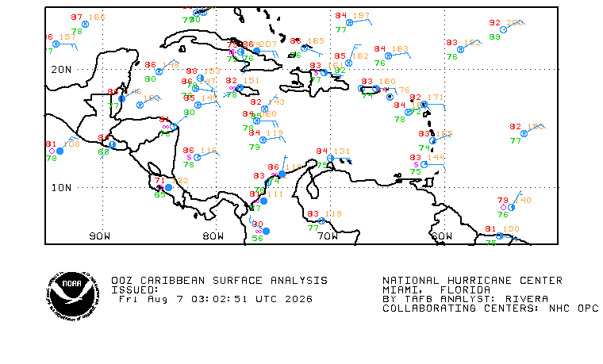
Task: Select the filled station dot with dewpoint 56
Action: [266, 231]
